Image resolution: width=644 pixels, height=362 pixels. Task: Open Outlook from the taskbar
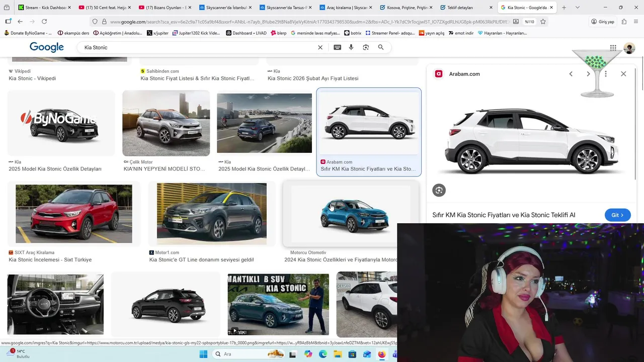tap(367, 354)
